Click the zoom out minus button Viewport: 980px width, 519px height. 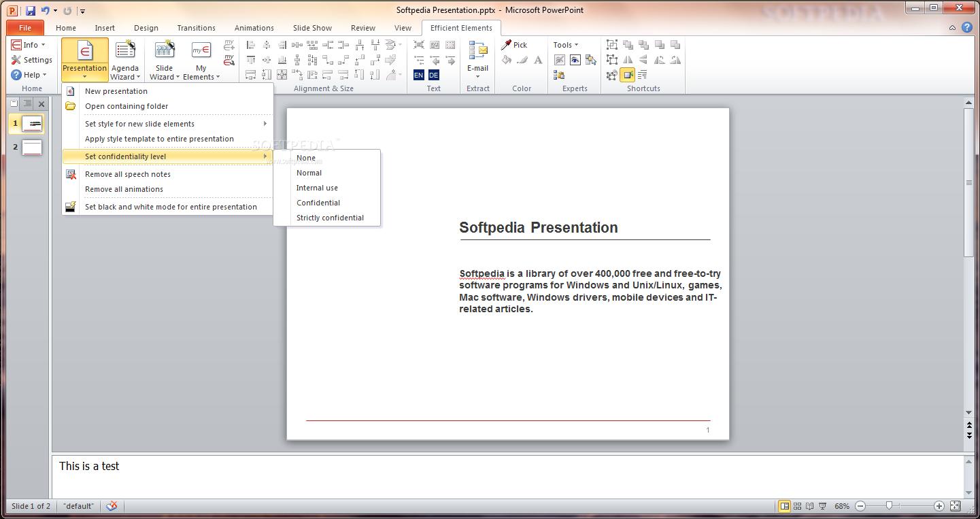[860, 506]
